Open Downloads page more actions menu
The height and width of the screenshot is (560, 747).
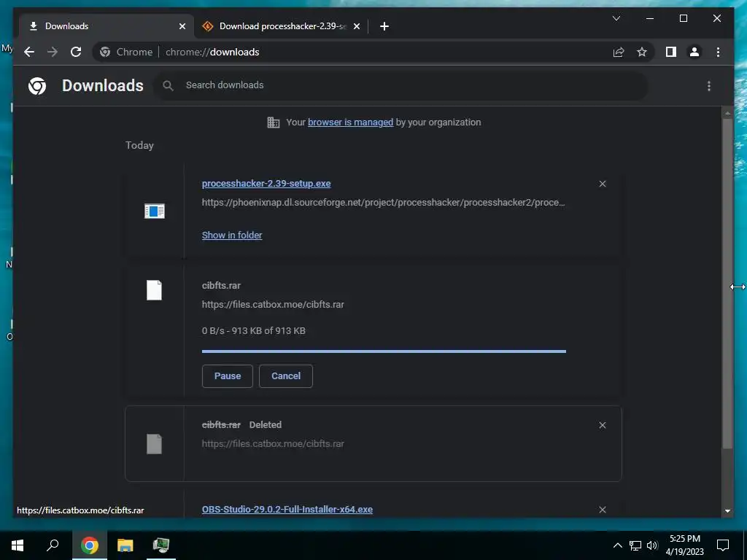(709, 86)
